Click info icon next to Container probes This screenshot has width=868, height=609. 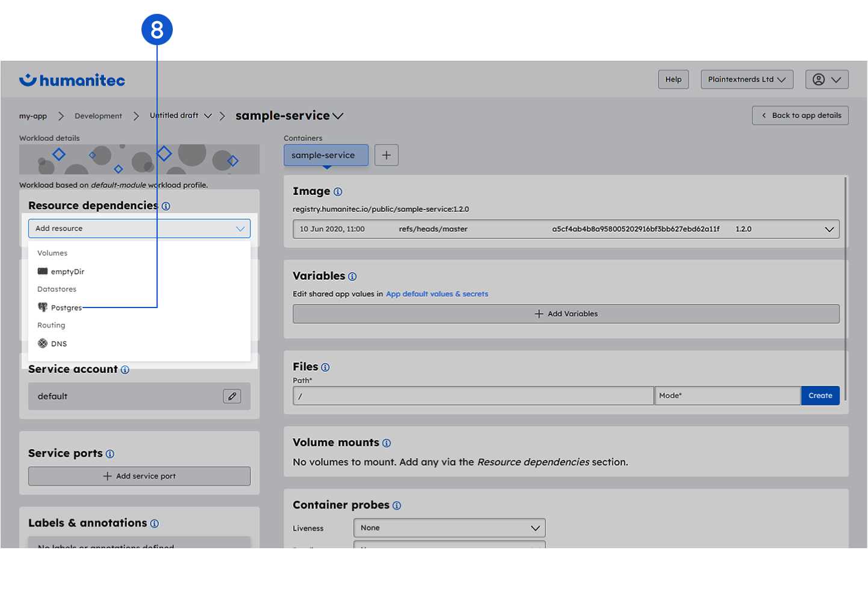pyautogui.click(x=397, y=505)
